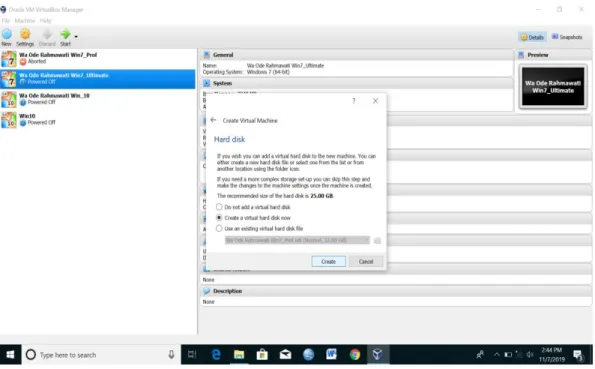The height and width of the screenshot is (369, 595).
Task: Click the machine preview thumbnail
Action: pos(553,87)
